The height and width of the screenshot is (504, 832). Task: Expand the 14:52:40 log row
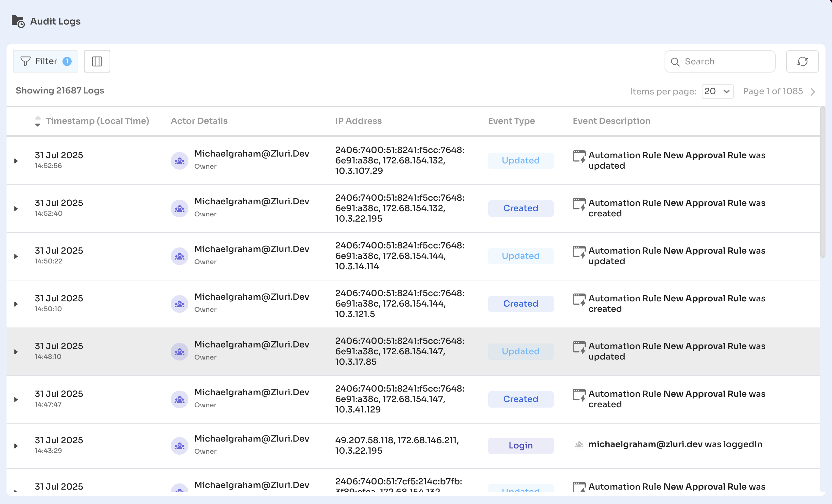point(16,209)
